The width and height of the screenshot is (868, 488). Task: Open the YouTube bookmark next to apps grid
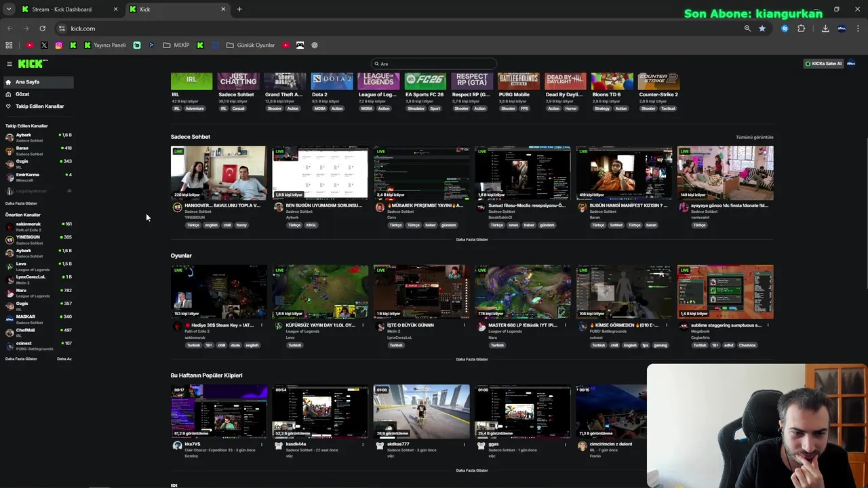pos(30,45)
